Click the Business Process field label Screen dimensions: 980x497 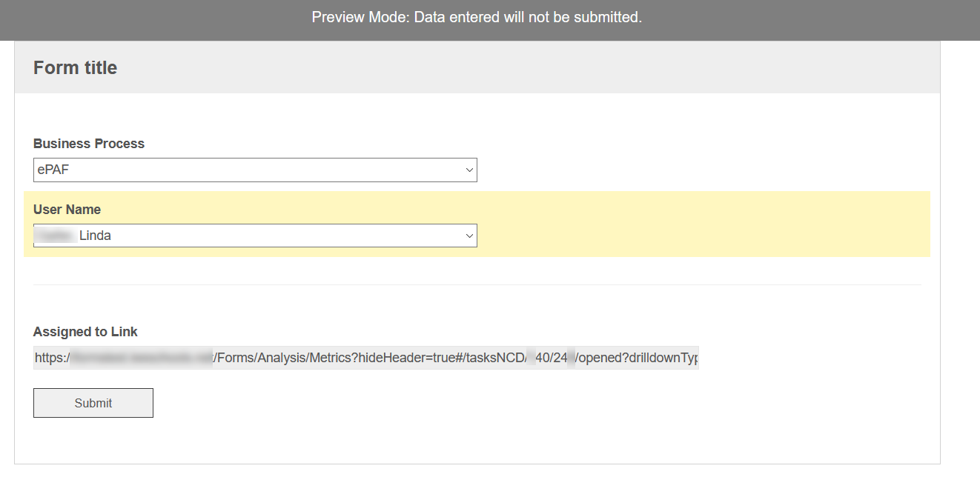[89, 144]
